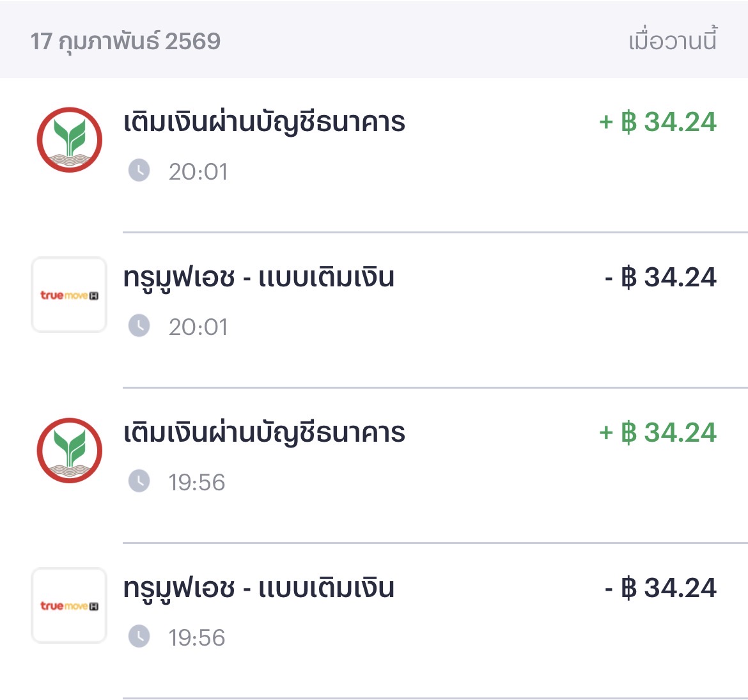Tap the 20:01 time under the first bank top-up
Viewport: 748px width, 700px height.
tap(198, 171)
